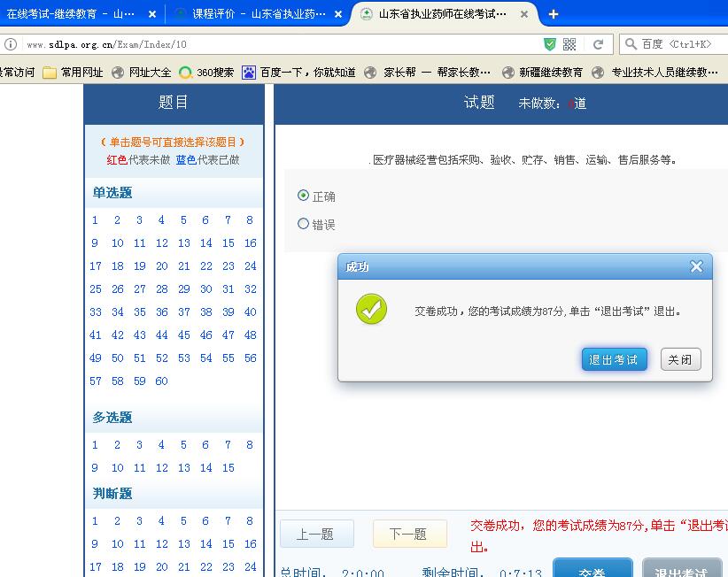Go to next question with 下一题

[x=408, y=534]
